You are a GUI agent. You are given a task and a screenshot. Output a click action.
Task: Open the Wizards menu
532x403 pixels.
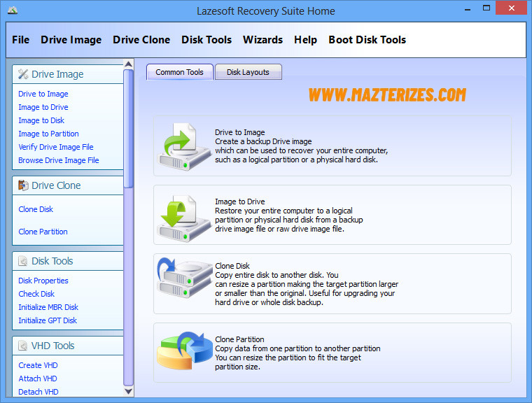262,40
